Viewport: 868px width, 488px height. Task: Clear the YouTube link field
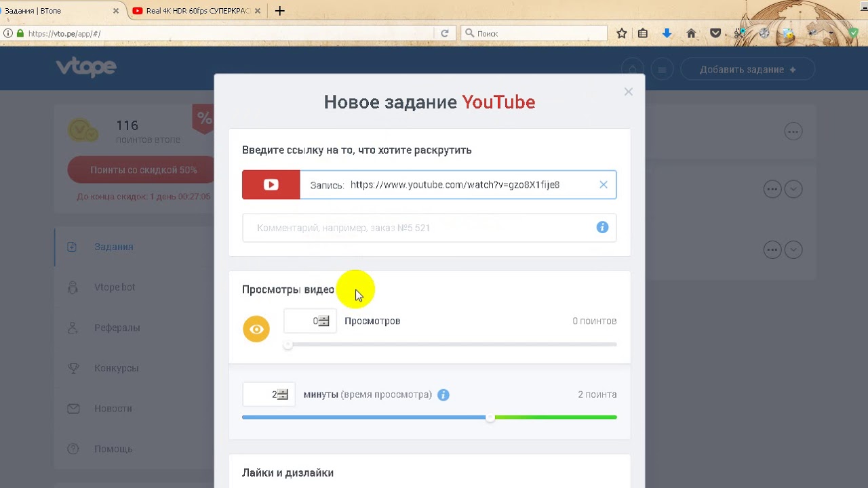604,184
